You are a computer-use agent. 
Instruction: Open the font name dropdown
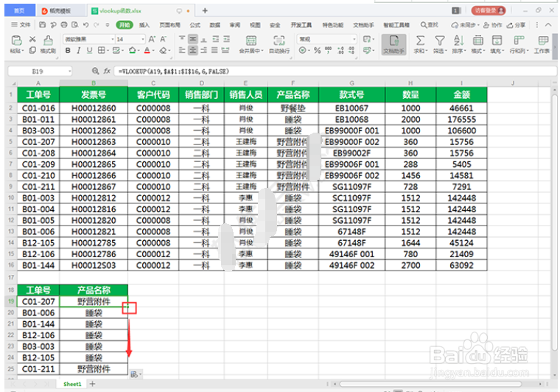pyautogui.click(x=113, y=39)
